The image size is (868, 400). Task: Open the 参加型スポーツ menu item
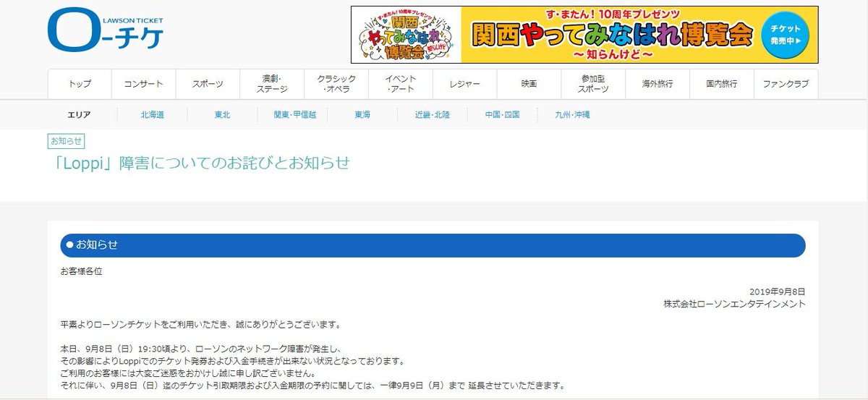pyautogui.click(x=593, y=84)
